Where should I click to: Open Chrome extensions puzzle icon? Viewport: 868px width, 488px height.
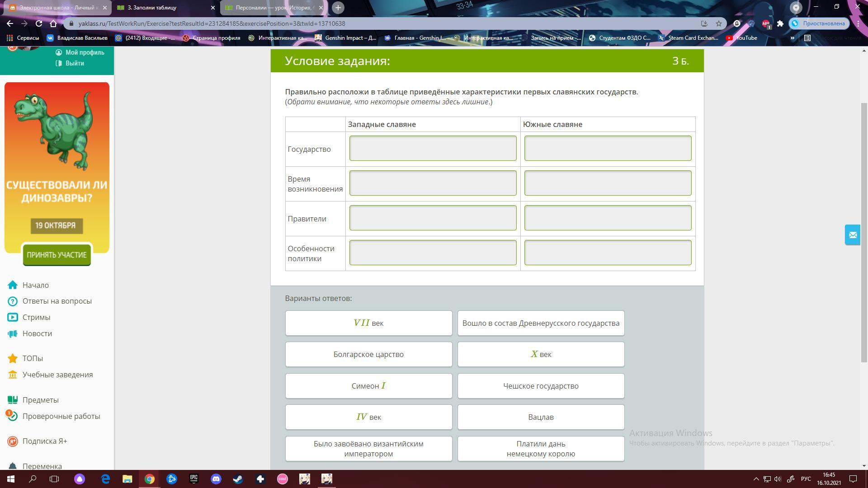780,23
